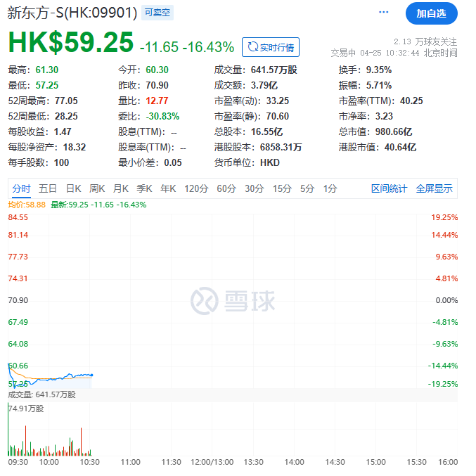Select the 季K chart tab
Viewport: 476px width, 476px height.
click(x=144, y=188)
